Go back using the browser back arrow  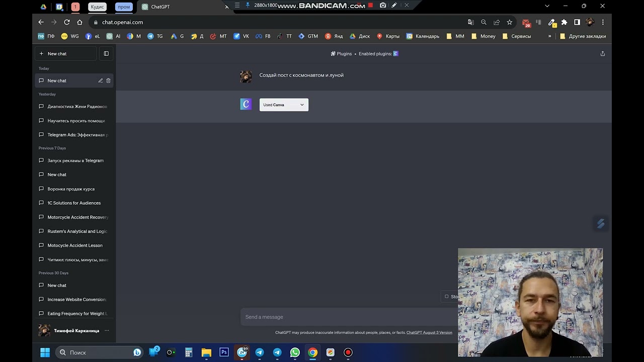(41, 22)
